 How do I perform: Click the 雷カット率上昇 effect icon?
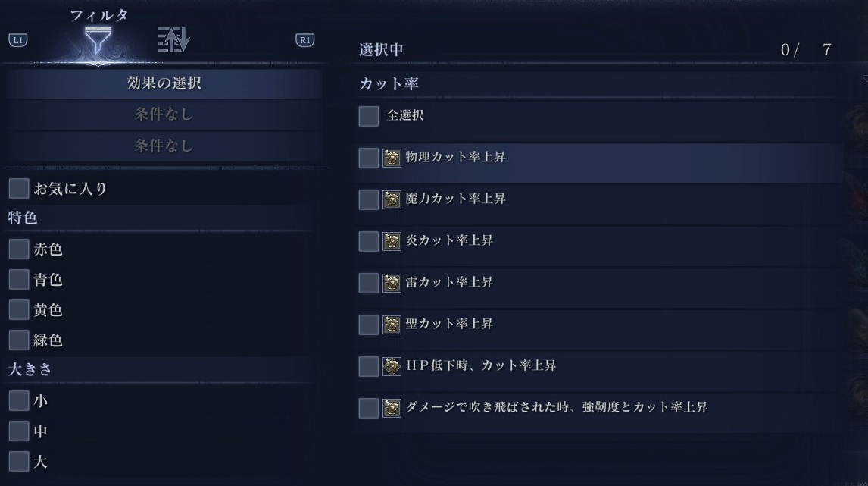pyautogui.click(x=392, y=283)
